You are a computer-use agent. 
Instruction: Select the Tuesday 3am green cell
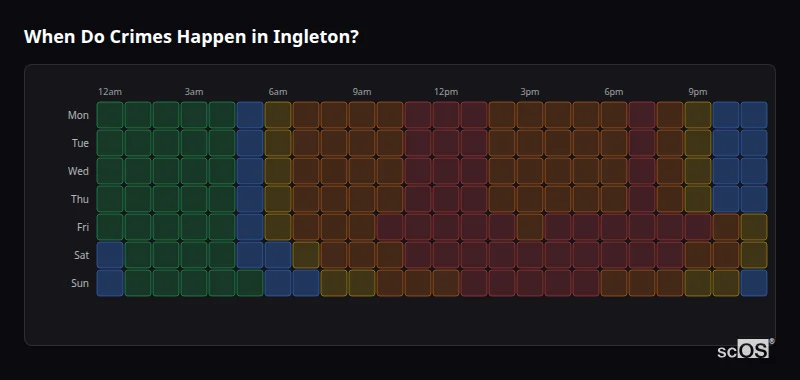click(x=194, y=143)
